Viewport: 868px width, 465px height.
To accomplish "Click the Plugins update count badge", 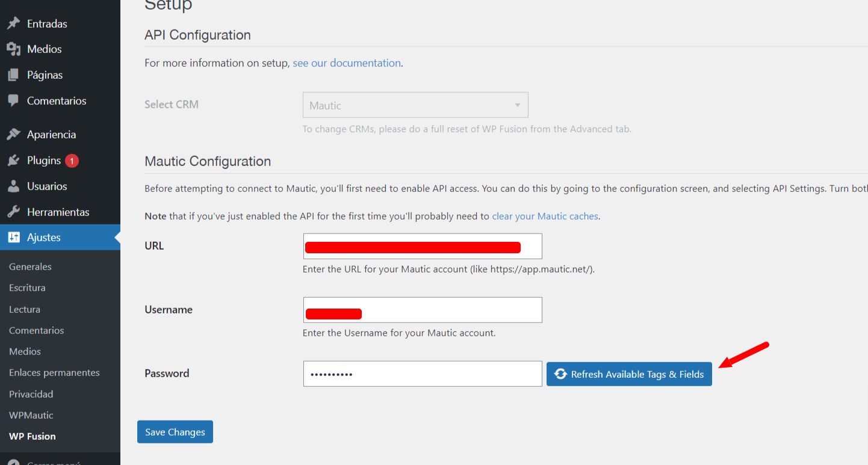I will pos(72,161).
